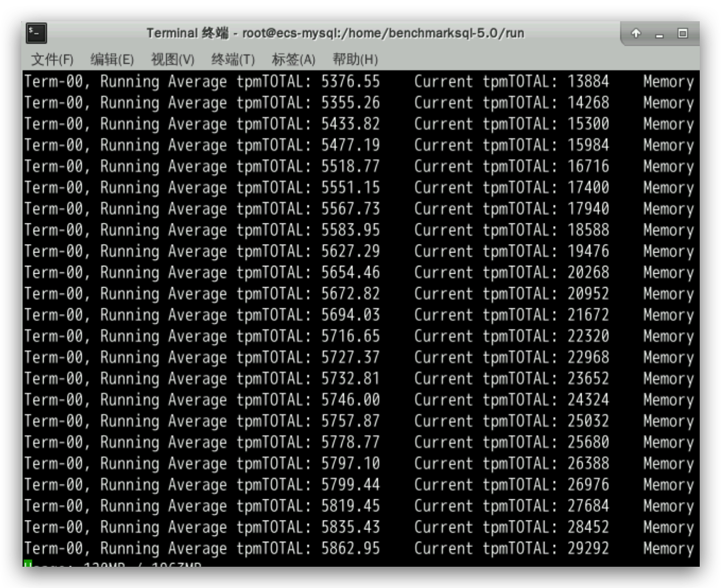Image resolution: width=721 pixels, height=588 pixels.
Task: Click the running average value 5477.19
Action: [x=350, y=145]
